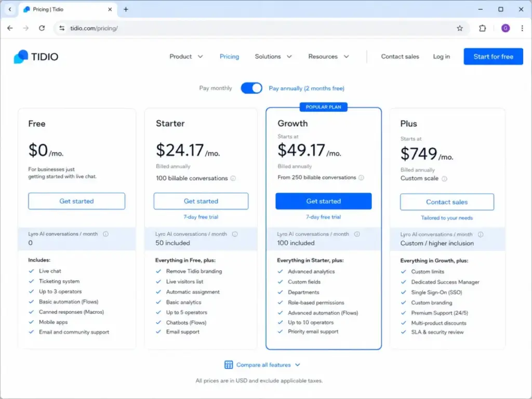Click the Tidio logo
This screenshot has width=532, height=399.
point(36,56)
